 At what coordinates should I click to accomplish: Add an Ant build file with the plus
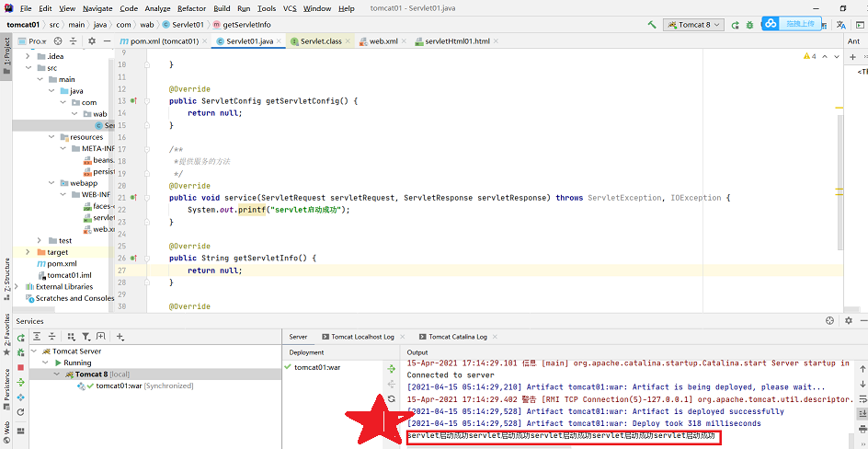pyautogui.click(x=852, y=57)
